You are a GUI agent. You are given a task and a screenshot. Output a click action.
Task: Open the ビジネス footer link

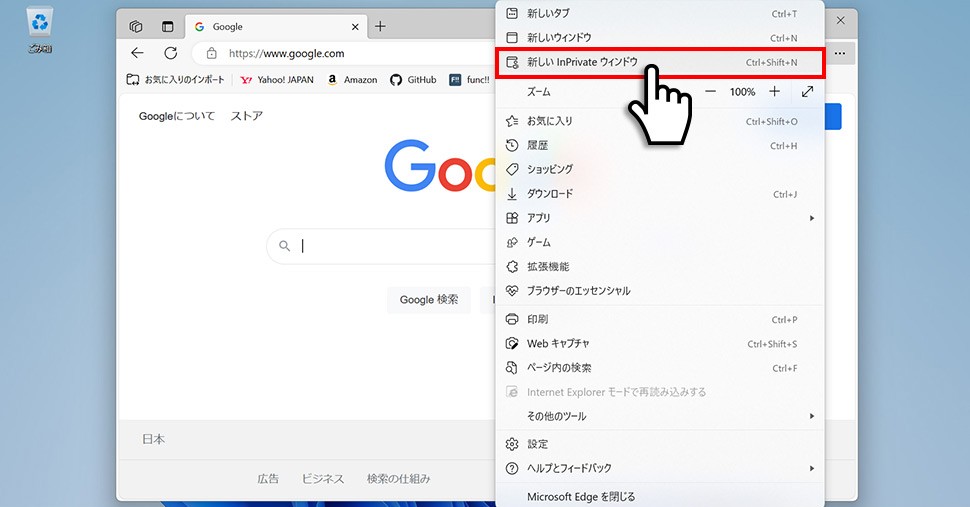323,479
